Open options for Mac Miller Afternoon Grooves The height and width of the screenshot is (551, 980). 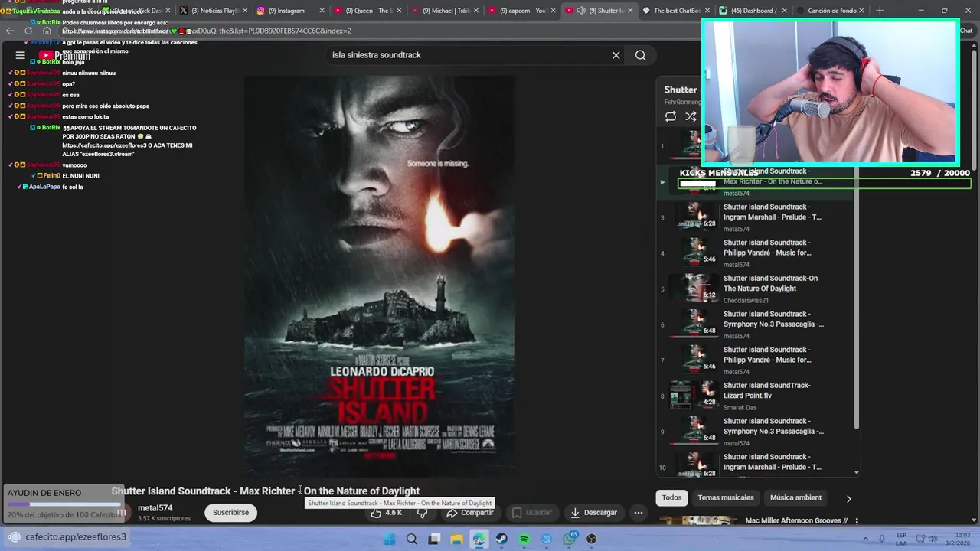pyautogui.click(x=857, y=521)
